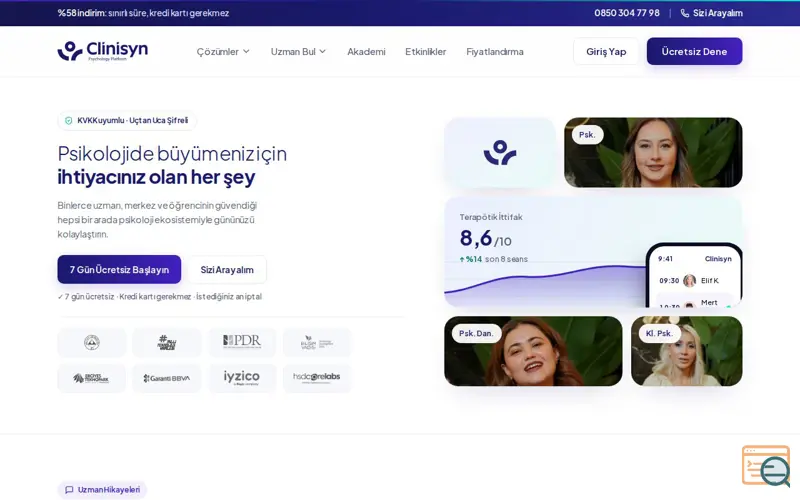Screen dimensions: 800x500
Task: Click the Clinisyn symbol card in hero
Action: (x=499, y=153)
